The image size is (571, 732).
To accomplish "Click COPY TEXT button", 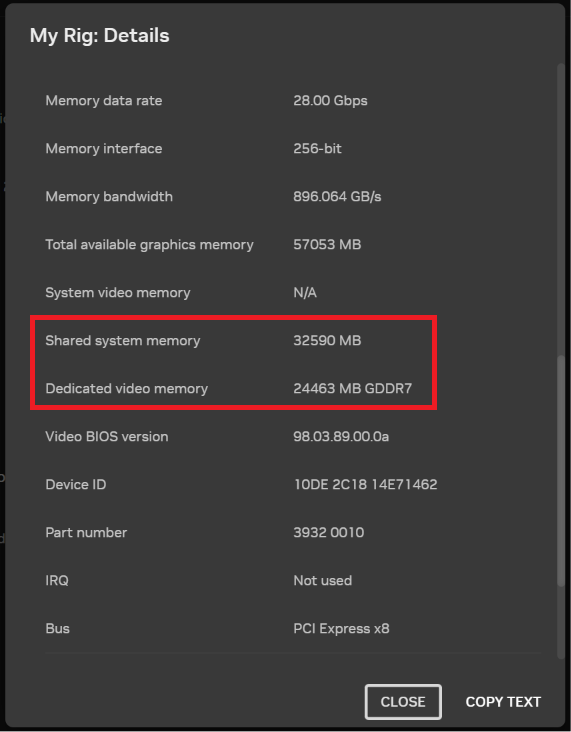I will pos(503,702).
